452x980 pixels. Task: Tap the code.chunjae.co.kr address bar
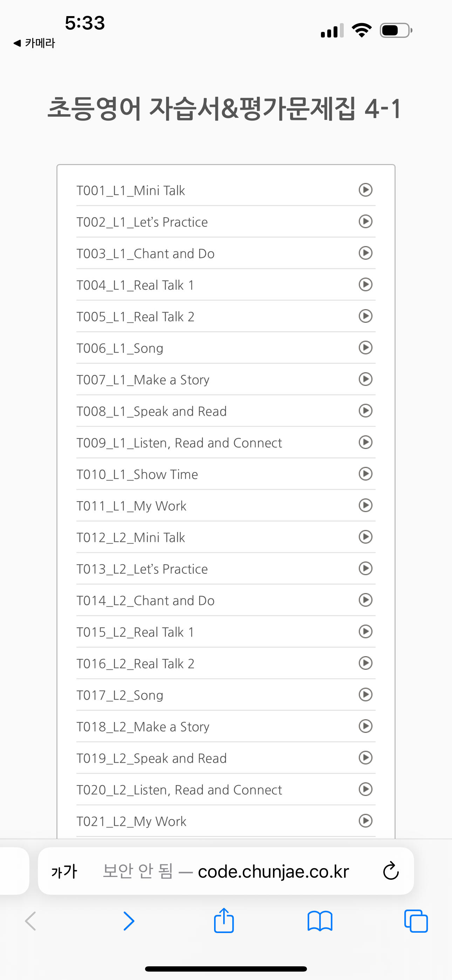226,871
